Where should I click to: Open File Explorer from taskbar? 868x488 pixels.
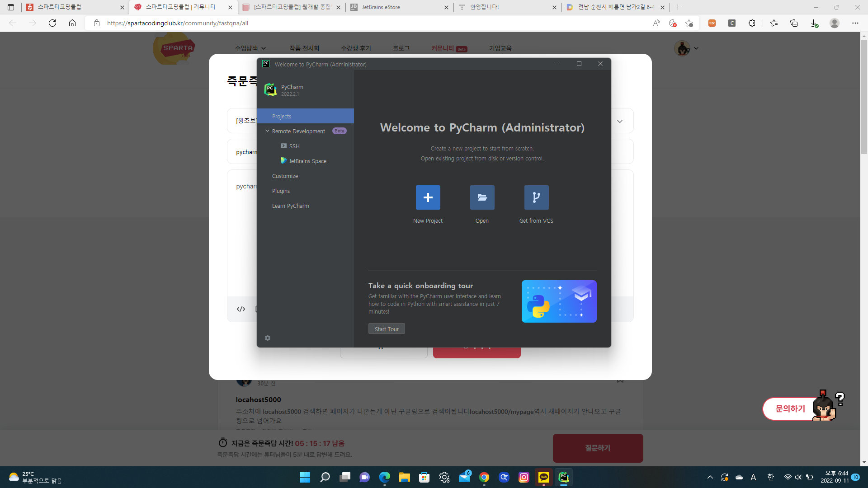click(x=405, y=477)
